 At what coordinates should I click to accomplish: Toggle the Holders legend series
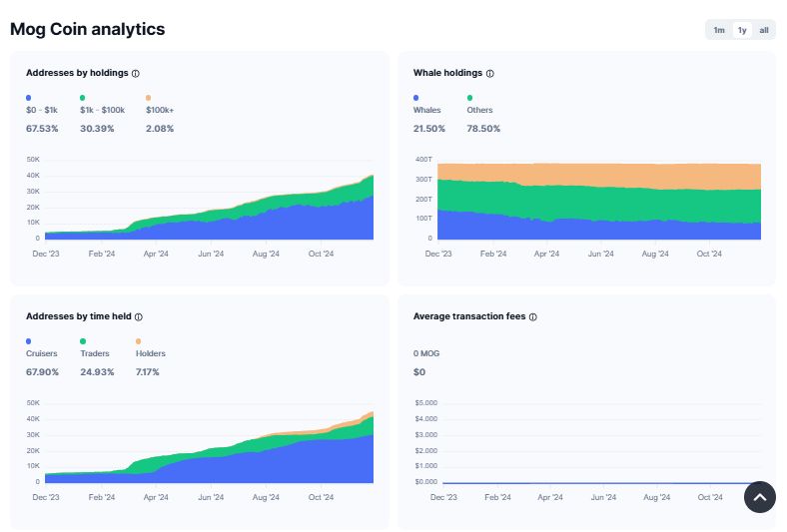[x=150, y=353]
